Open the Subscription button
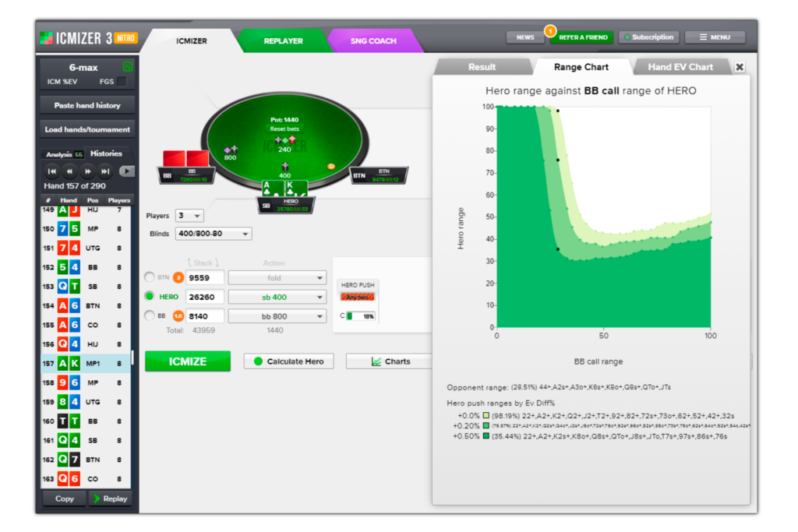Image resolution: width=798 pixels, height=532 pixels. pyautogui.click(x=649, y=37)
